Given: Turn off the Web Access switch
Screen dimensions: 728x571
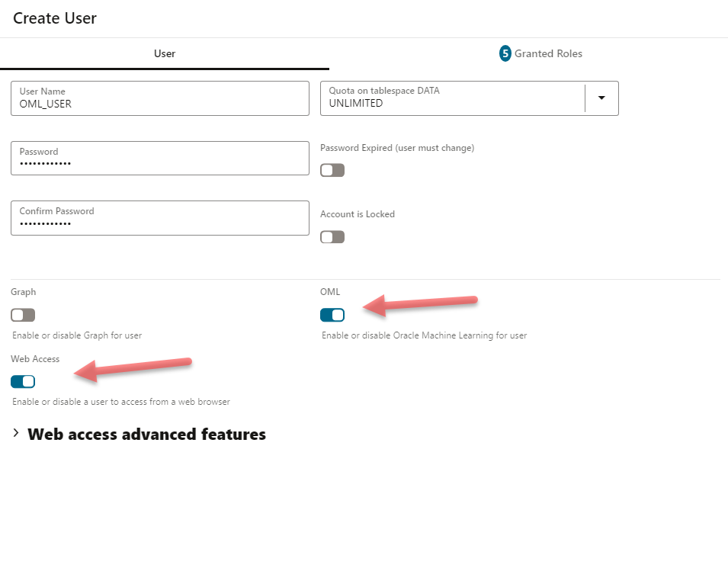Looking at the screenshot, I should point(23,382).
